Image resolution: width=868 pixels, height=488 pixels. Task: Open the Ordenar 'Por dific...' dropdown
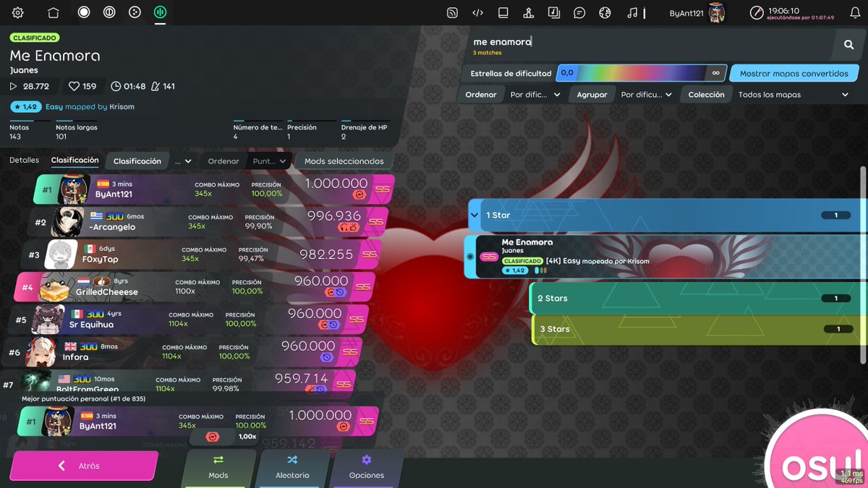[x=535, y=95]
